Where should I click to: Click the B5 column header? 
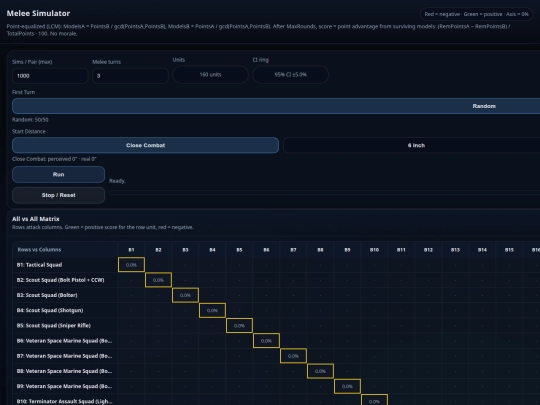tap(239, 250)
